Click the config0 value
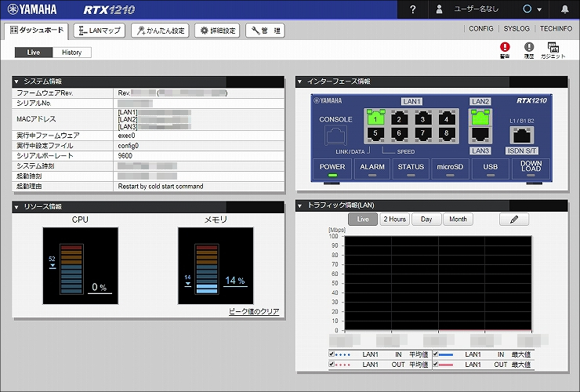Image resolution: width=580 pixels, height=392 pixels. [129, 146]
